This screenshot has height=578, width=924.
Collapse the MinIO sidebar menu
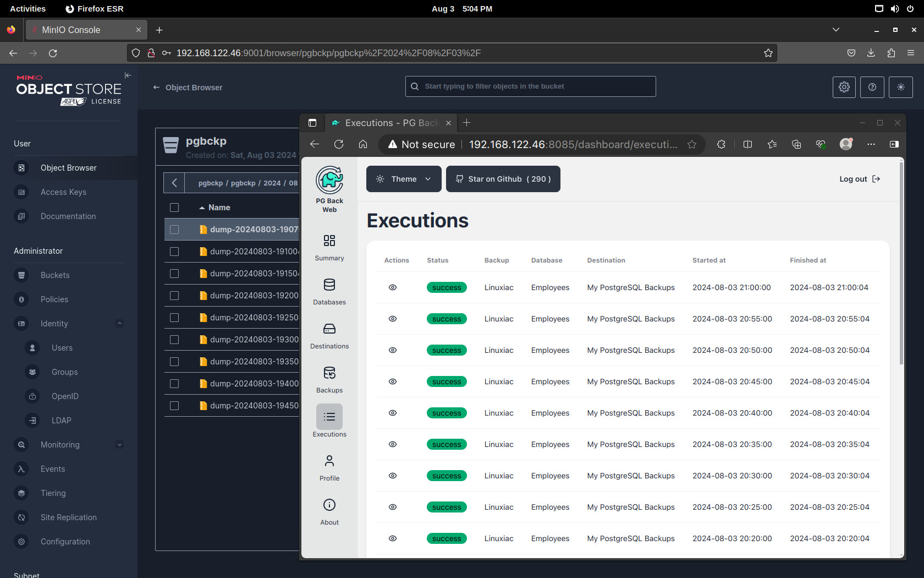pos(128,75)
